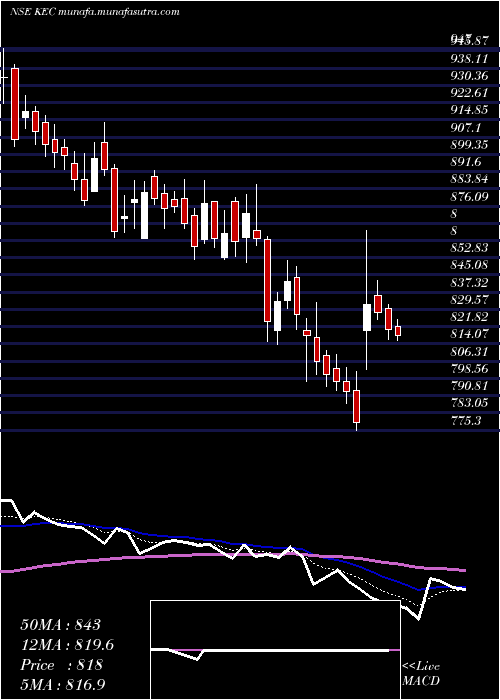
Task: Click the <<Live MACD label
Action: 421,673
